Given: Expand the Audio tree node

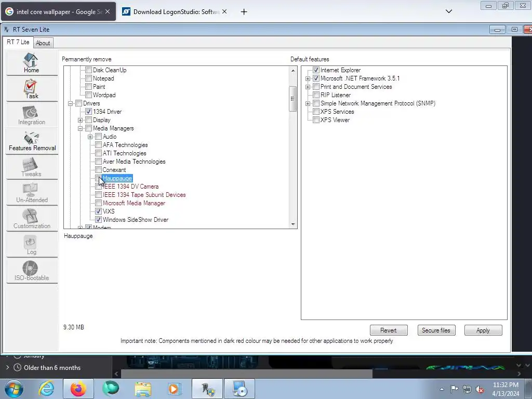Looking at the screenshot, I should (x=90, y=137).
